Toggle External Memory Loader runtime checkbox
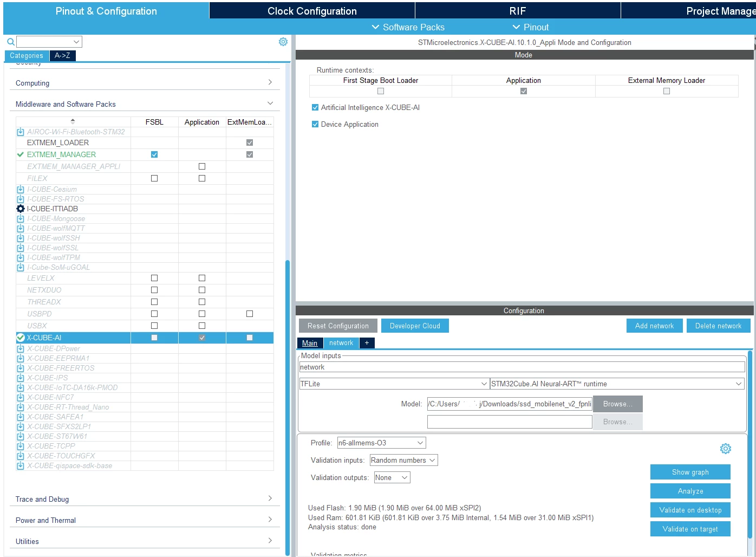This screenshot has width=756, height=557. pos(667,91)
